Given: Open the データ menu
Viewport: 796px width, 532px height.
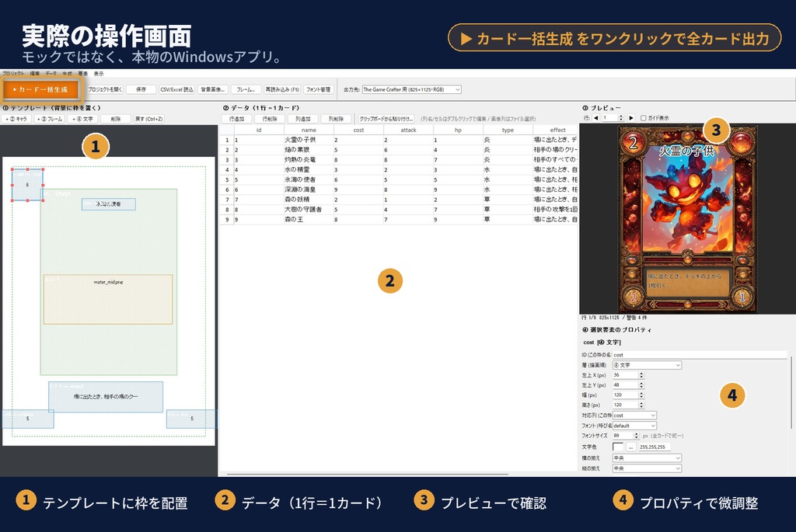Looking at the screenshot, I should coord(51,74).
